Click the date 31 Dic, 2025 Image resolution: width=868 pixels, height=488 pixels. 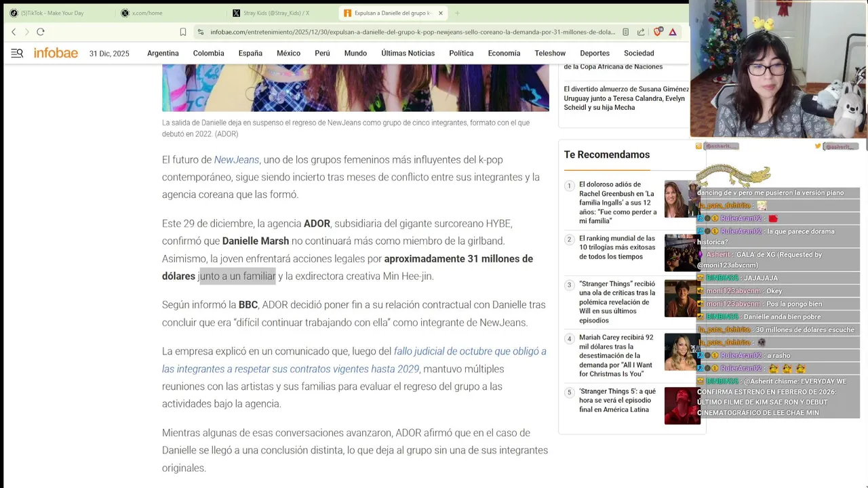click(x=109, y=54)
